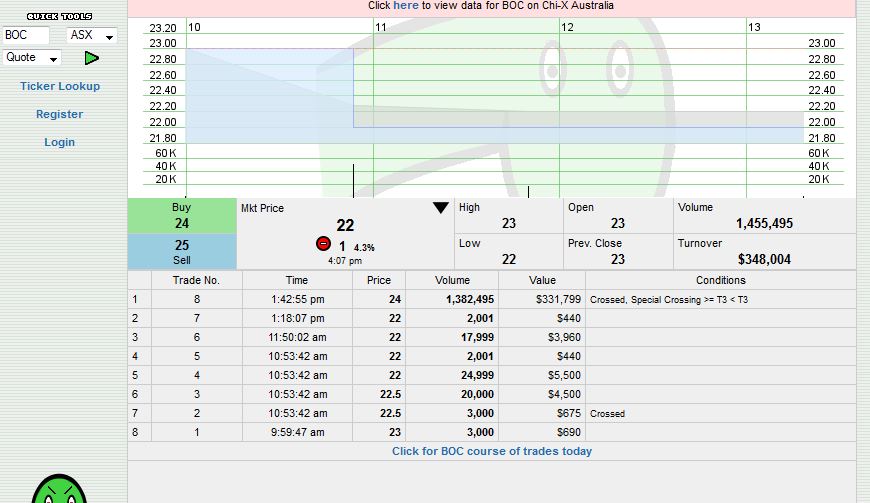
Task: Click the 9:59:47 am time cell
Action: point(297,432)
